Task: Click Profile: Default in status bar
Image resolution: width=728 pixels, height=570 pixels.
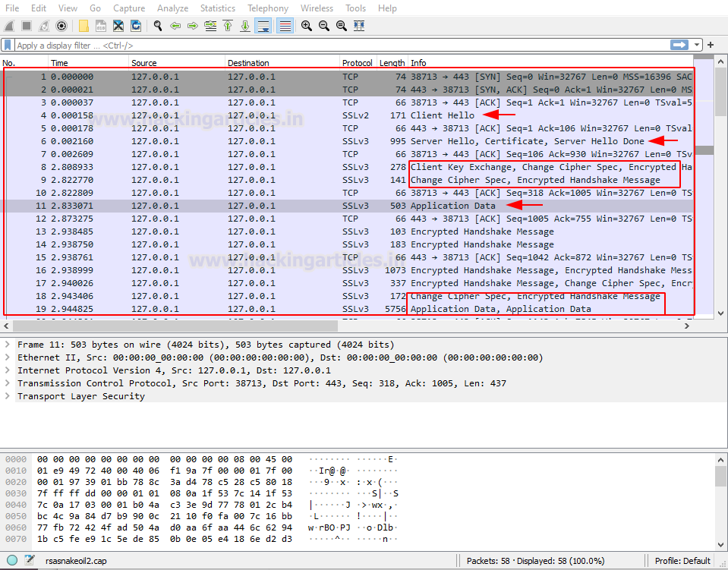Action: 682,561
